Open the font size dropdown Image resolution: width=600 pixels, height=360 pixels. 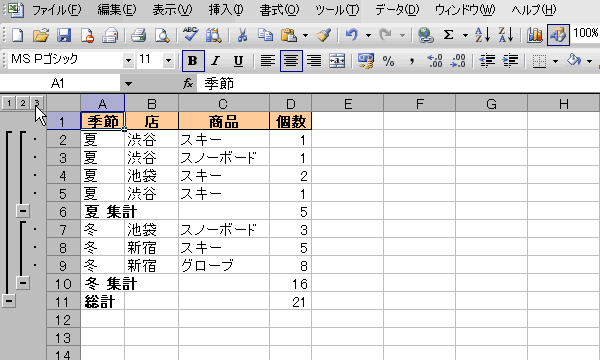pyautogui.click(x=168, y=60)
